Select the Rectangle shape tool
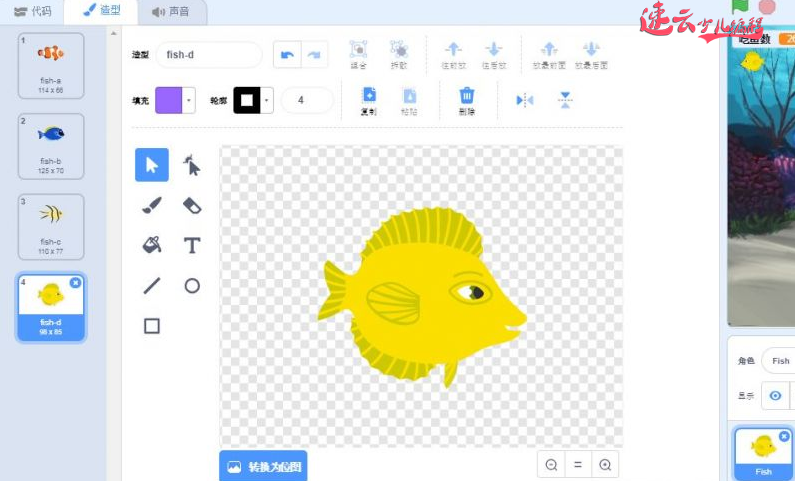The width and height of the screenshot is (795, 481). coord(152,326)
